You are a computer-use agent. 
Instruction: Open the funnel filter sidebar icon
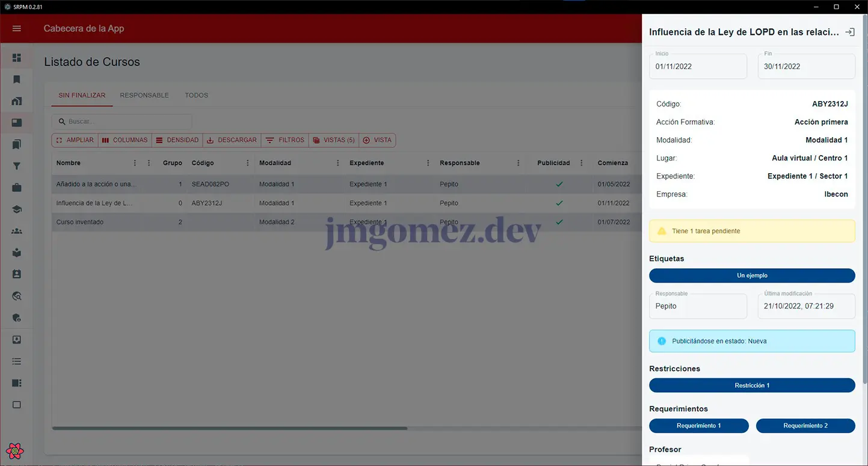pyautogui.click(x=17, y=167)
